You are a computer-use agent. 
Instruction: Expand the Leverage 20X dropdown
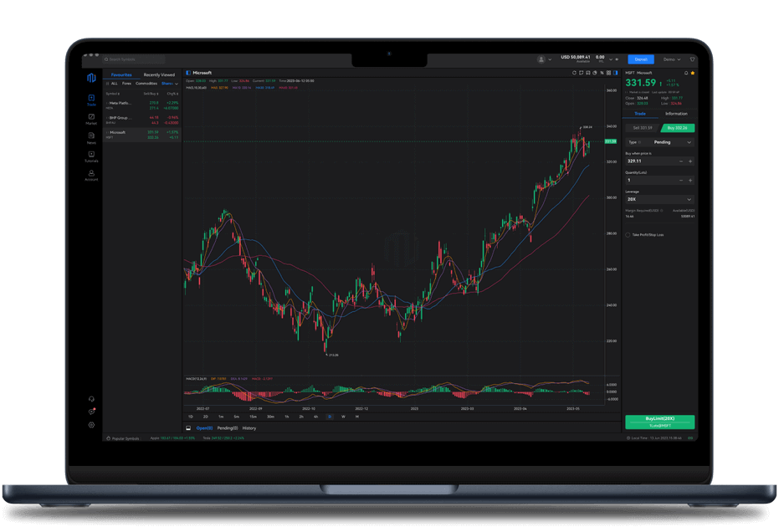(x=659, y=199)
